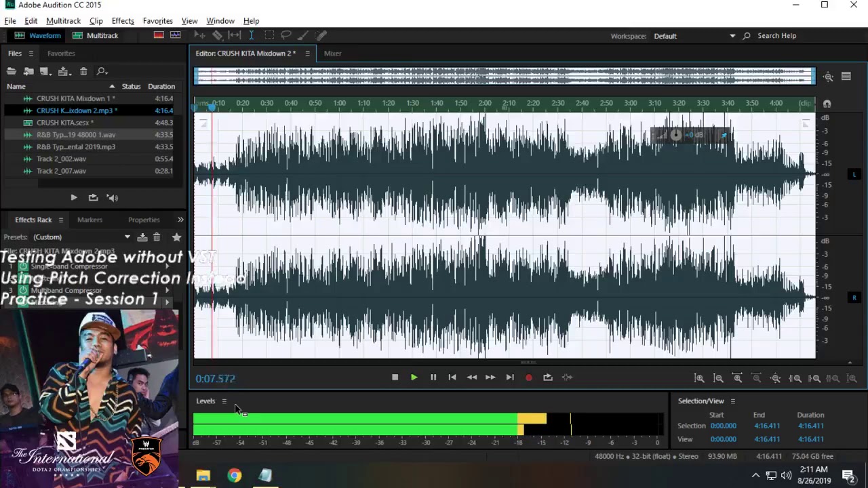Expand hidden panel tabs with double chevron
The image size is (868, 488).
click(180, 220)
